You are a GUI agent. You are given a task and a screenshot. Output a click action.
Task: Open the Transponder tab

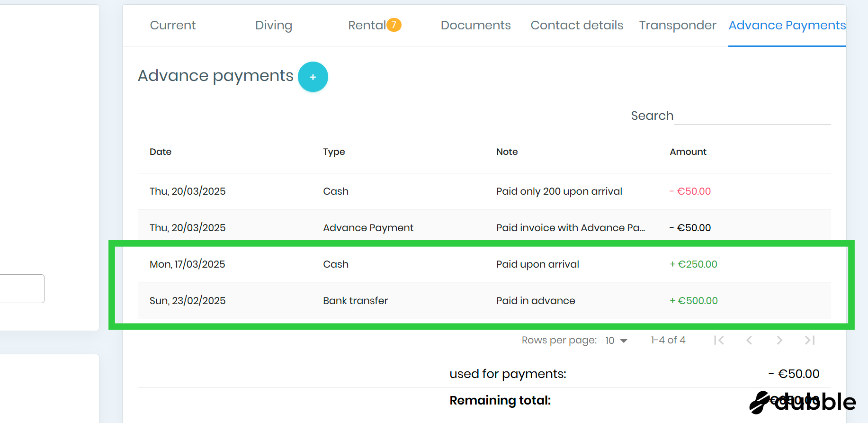coord(677,25)
